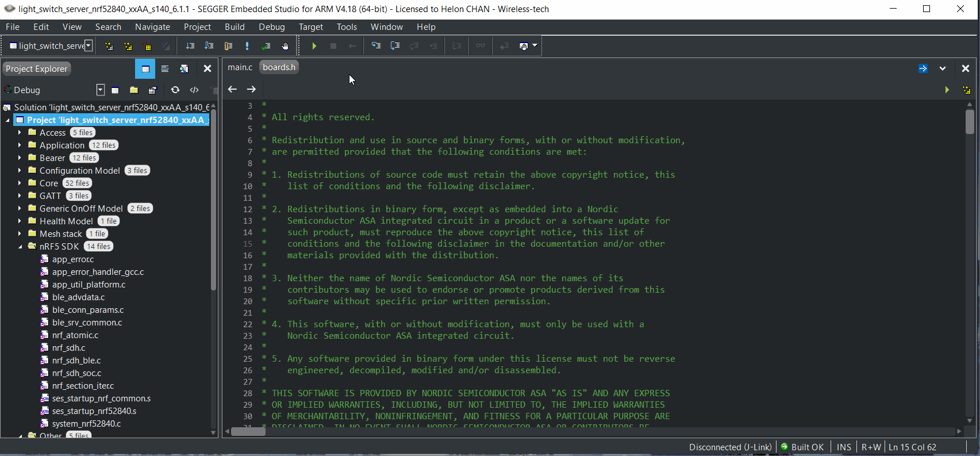980x456 pixels.
Task: Click the next location toolbar icon
Action: [209, 46]
